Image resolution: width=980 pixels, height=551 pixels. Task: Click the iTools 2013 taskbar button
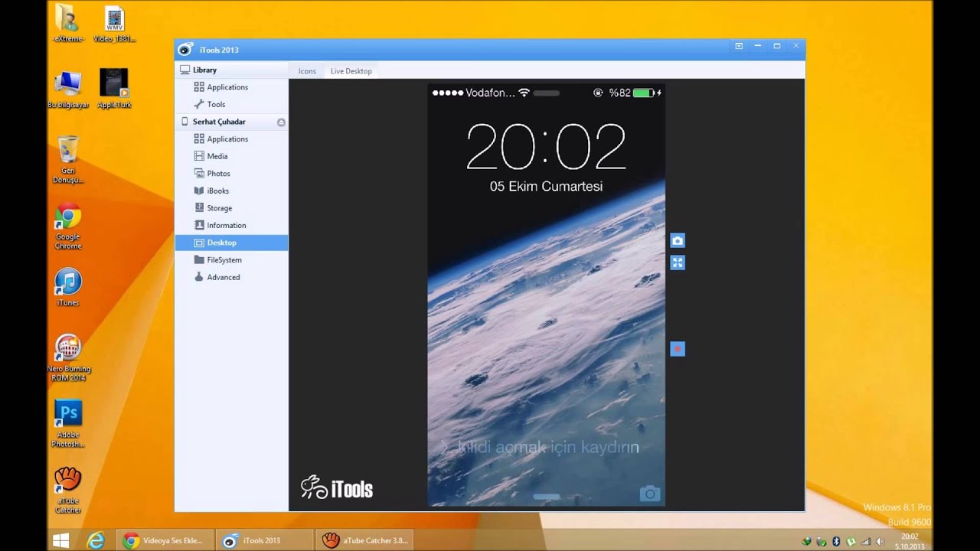coord(264,540)
